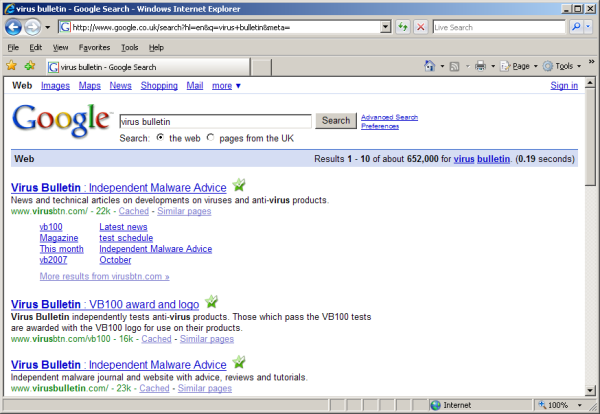This screenshot has width=600, height=414.
Task: Click the Google Search button
Action: tap(336, 121)
